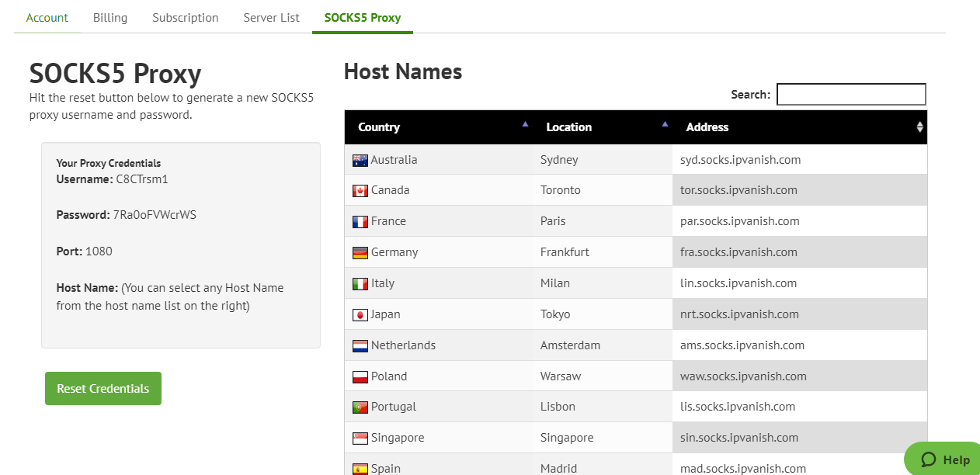The height and width of the screenshot is (475, 980).
Task: Click the Australia country name
Action: pos(394,159)
